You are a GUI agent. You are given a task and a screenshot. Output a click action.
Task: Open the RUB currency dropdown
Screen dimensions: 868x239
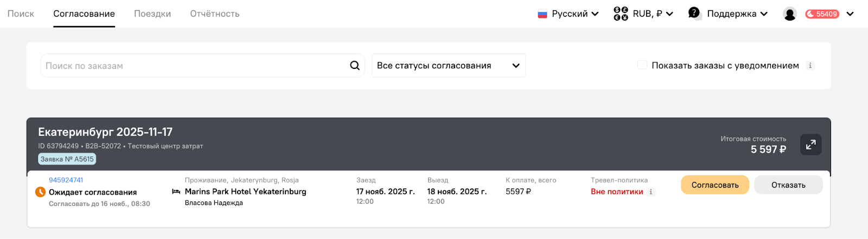(643, 14)
